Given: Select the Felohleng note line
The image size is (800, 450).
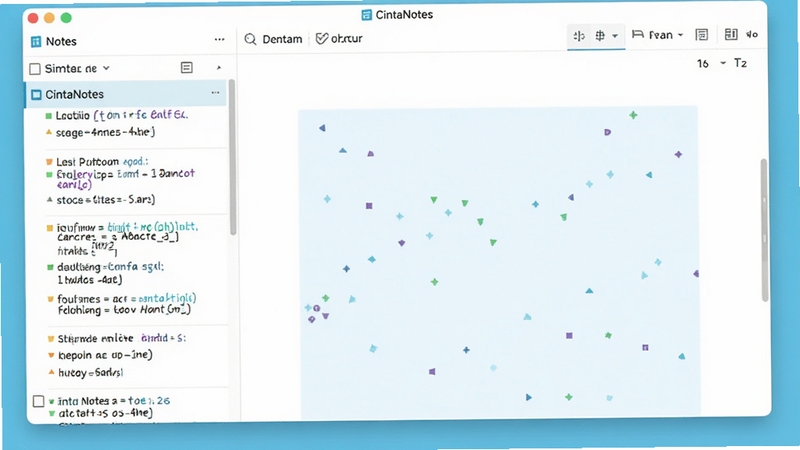Looking at the screenshot, I should 124,310.
